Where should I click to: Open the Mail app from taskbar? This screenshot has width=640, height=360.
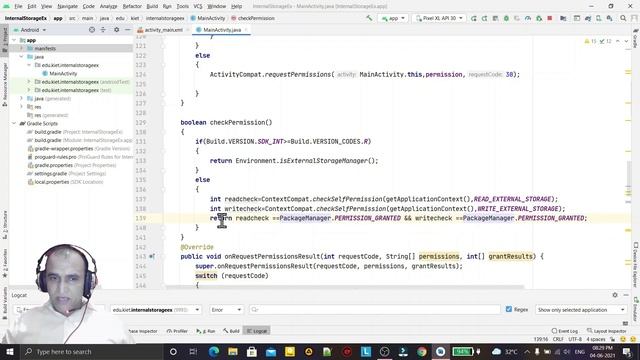click(x=271, y=351)
